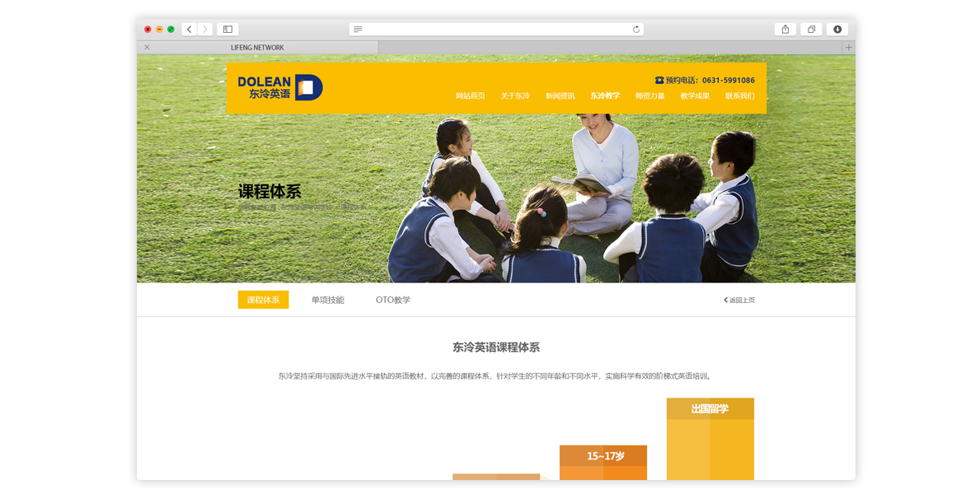The height and width of the screenshot is (499, 980).
Task: Switch to the 课程体系 sub-tab
Action: pos(263,300)
